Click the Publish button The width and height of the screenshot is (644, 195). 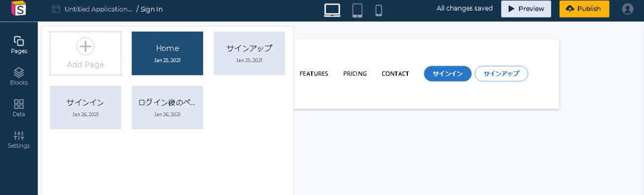click(x=584, y=9)
